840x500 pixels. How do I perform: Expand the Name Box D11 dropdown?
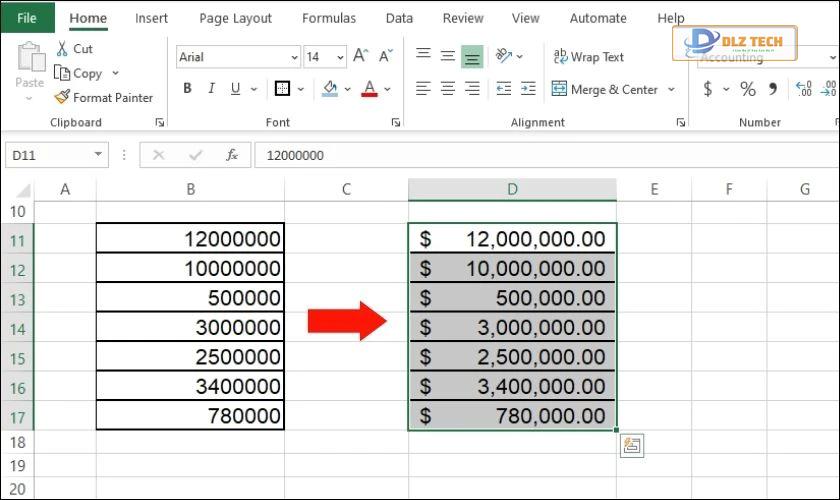98,154
